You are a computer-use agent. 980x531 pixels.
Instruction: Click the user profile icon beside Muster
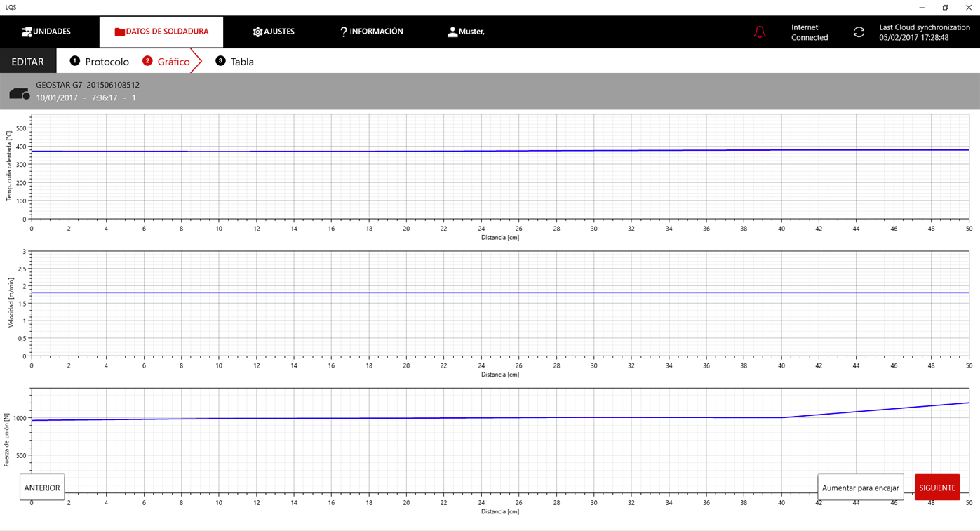tap(452, 32)
